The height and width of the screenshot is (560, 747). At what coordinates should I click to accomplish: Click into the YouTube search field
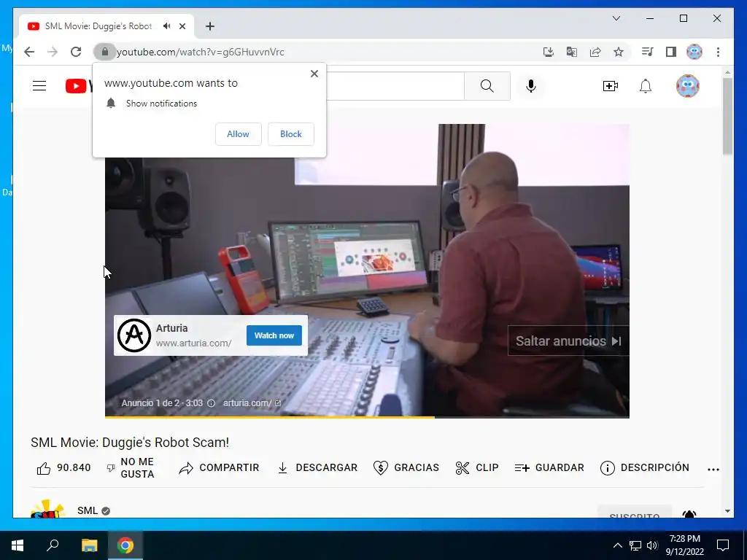point(395,86)
